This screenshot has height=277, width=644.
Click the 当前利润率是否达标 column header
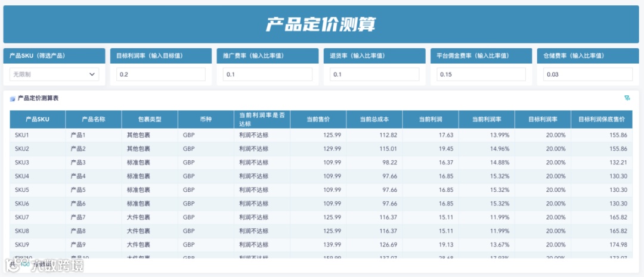pyautogui.click(x=262, y=119)
